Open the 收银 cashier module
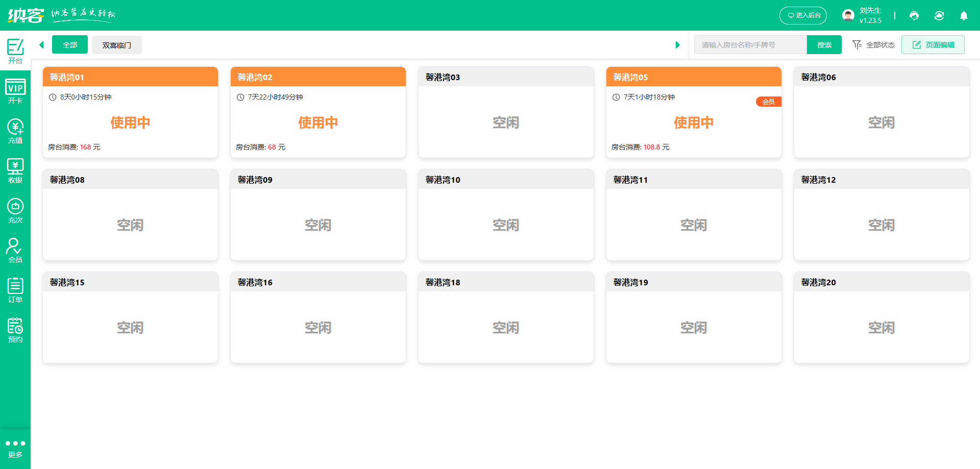Viewport: 980px width, 469px height. (15, 170)
